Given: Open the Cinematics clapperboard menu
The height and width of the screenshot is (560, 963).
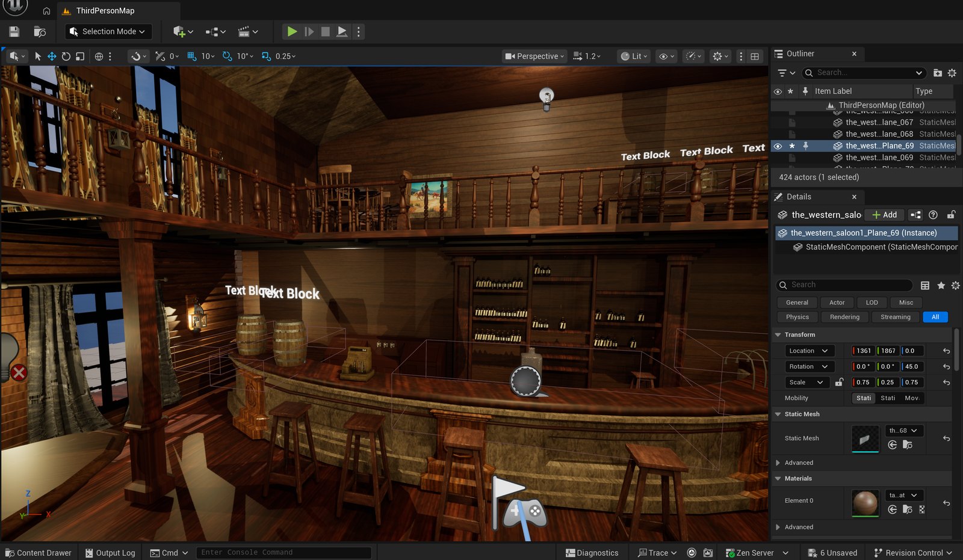Looking at the screenshot, I should point(247,31).
